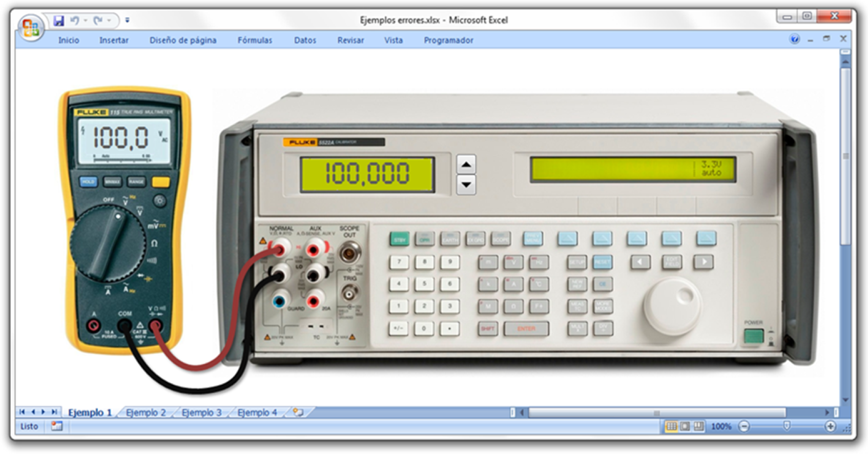
Task: Click the Redo icon
Action: [x=98, y=20]
